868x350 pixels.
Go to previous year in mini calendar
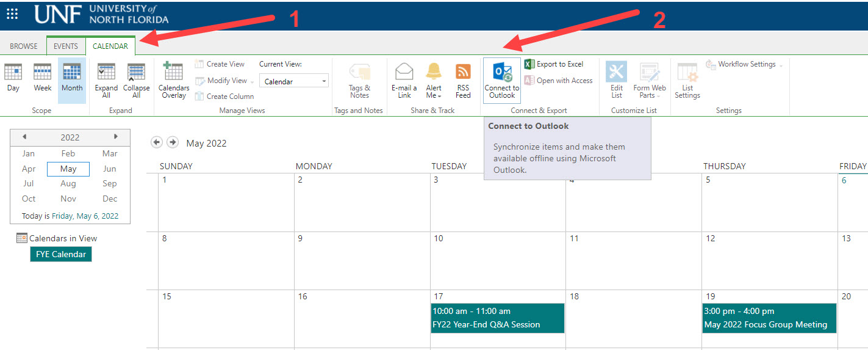pos(24,137)
